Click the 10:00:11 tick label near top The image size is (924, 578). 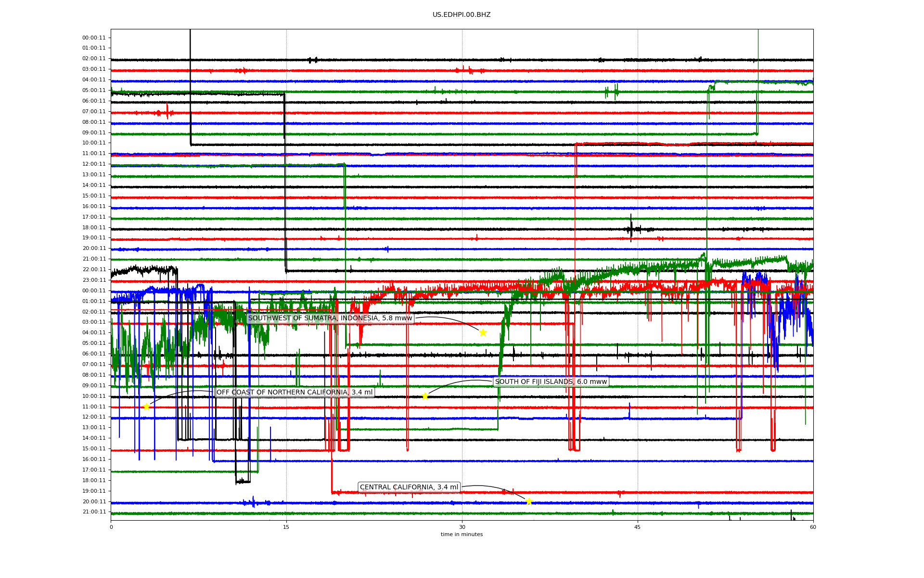94,143
